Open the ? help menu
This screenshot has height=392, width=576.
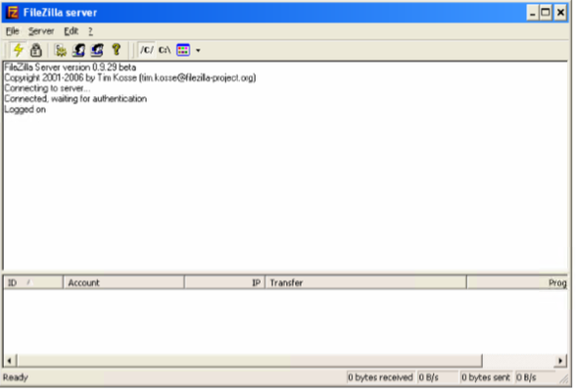(90, 31)
